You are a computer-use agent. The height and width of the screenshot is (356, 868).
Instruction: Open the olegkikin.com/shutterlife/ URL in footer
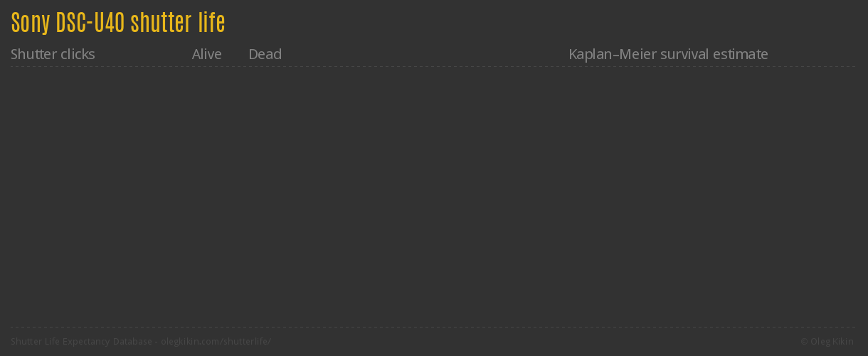click(x=216, y=342)
